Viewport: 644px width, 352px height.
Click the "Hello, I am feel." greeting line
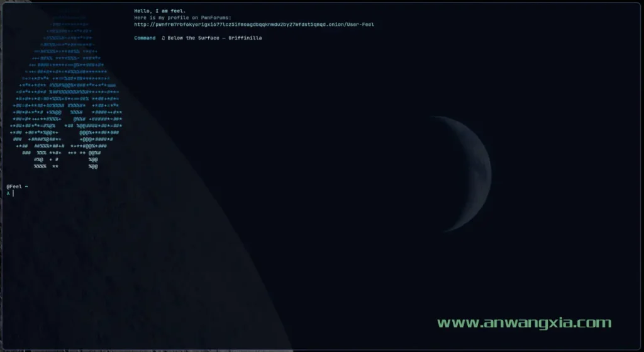(160, 11)
